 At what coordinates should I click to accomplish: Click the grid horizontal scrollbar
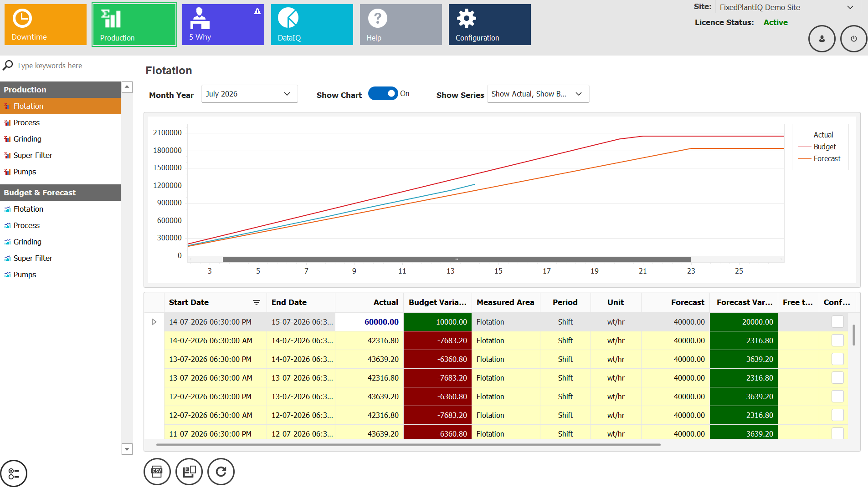408,445
